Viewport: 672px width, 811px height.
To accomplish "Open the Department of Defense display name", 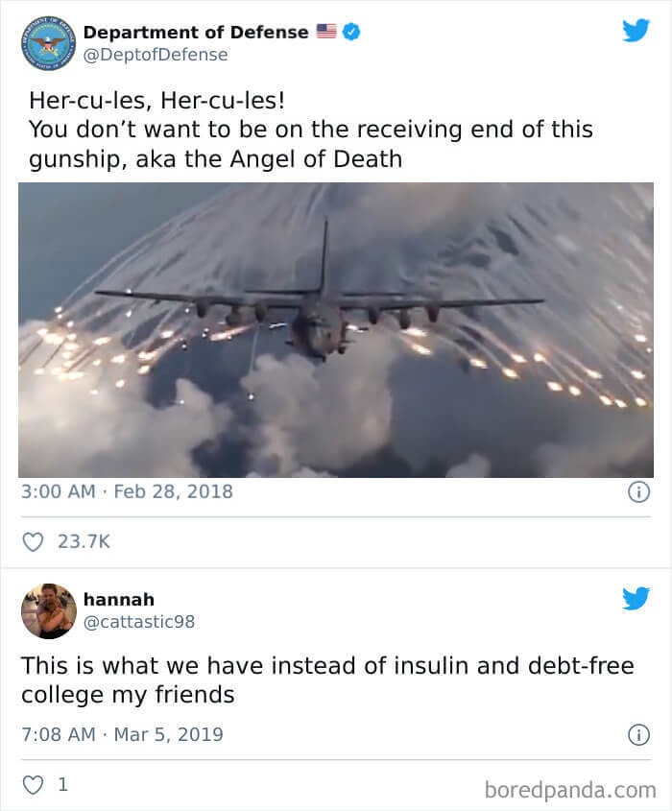I will click(x=196, y=32).
